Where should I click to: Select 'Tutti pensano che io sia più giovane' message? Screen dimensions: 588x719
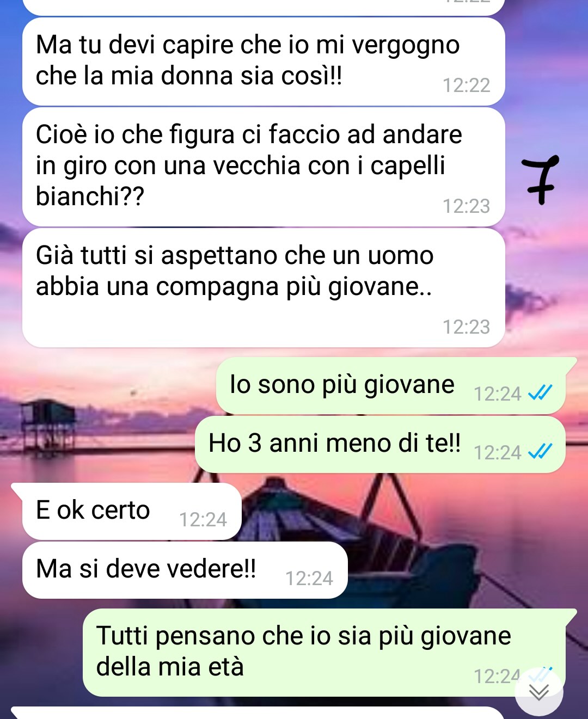coord(324,652)
